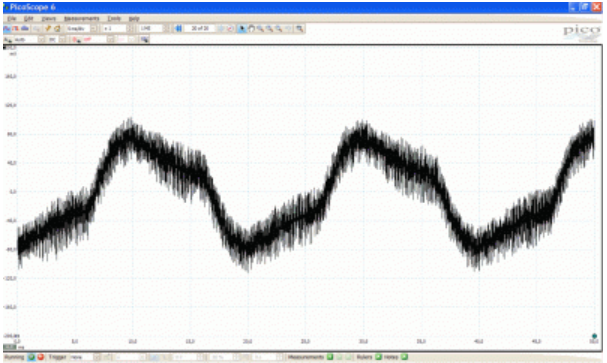Click the green Rulers button

(378, 357)
